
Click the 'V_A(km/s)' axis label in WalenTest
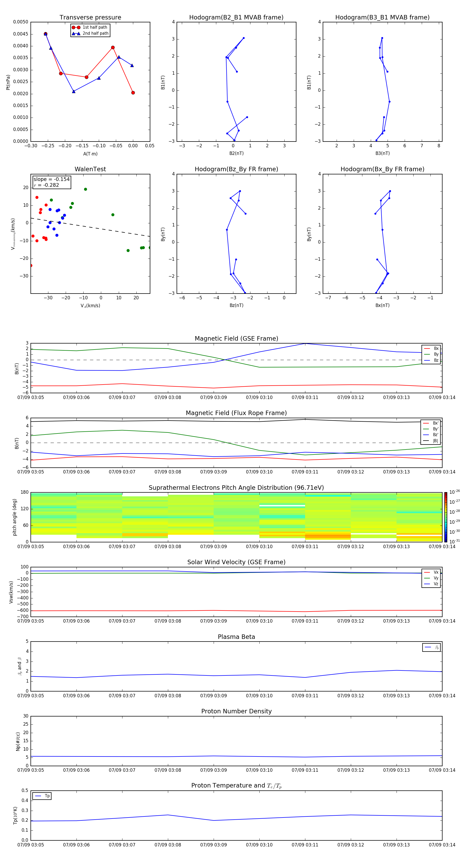tap(90, 306)
